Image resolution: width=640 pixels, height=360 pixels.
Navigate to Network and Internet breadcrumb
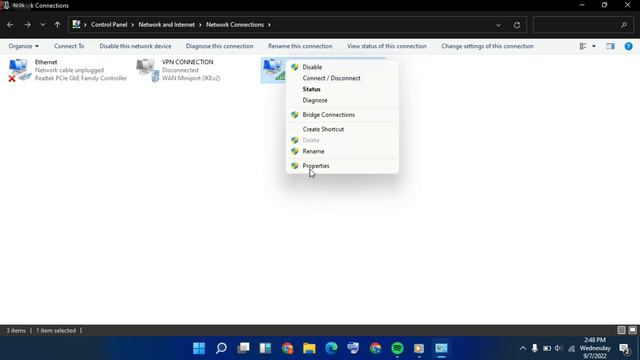click(x=167, y=25)
